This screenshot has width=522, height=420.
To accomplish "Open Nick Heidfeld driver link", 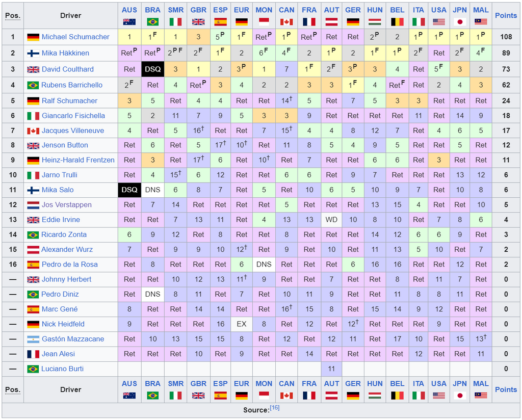I will tap(63, 324).
